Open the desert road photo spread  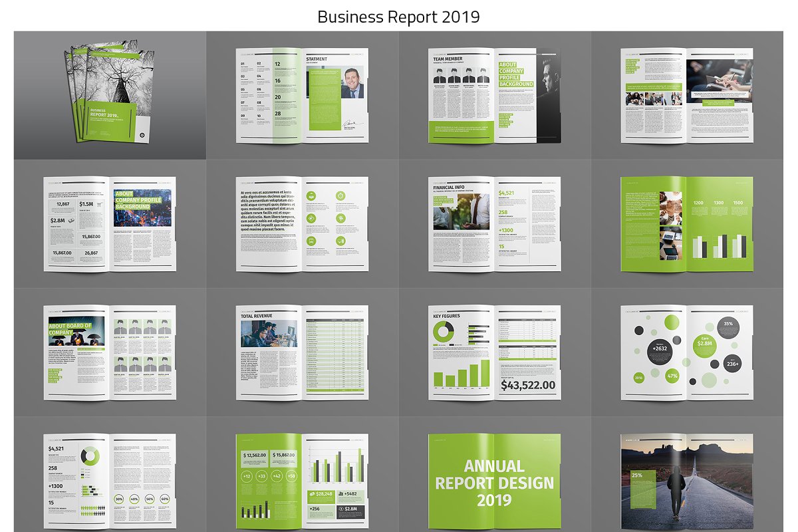(687, 481)
